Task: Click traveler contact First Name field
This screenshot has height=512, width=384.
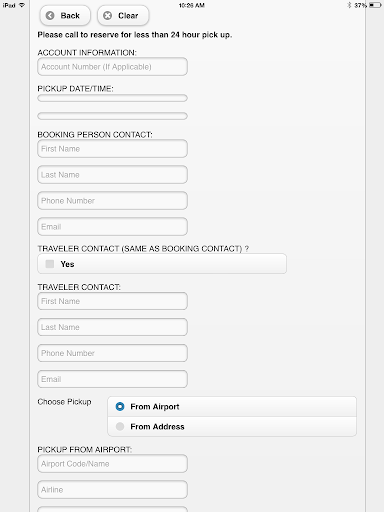Action: click(x=112, y=301)
